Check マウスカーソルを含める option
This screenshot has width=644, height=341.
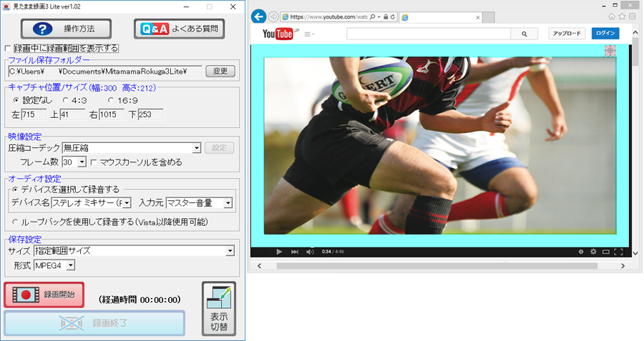(94, 162)
